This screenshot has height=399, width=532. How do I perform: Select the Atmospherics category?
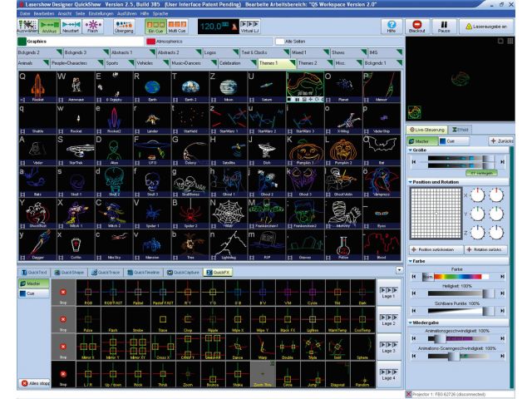(x=209, y=42)
